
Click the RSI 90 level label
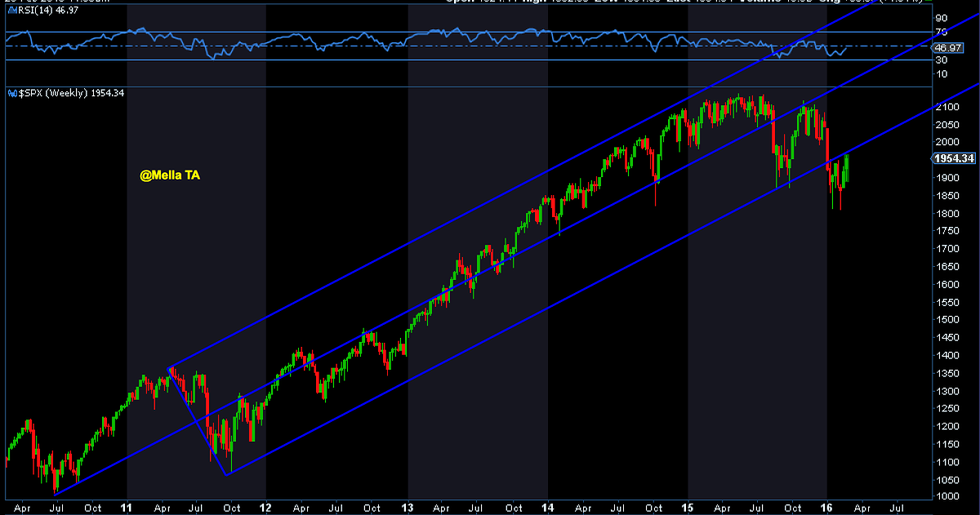(x=942, y=19)
